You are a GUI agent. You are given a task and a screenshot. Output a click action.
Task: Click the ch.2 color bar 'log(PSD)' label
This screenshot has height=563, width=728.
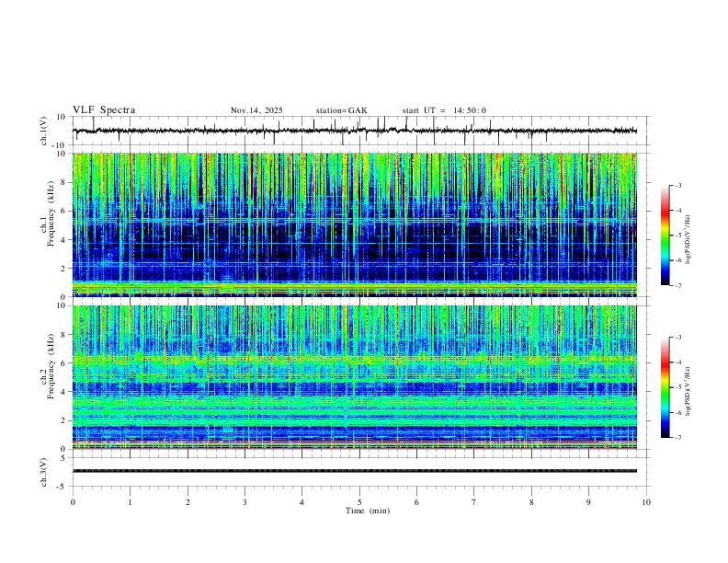[x=688, y=391]
